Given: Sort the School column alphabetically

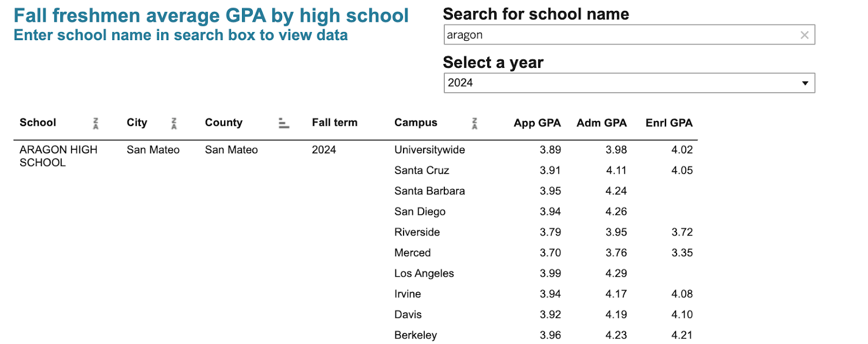Looking at the screenshot, I should [x=95, y=124].
